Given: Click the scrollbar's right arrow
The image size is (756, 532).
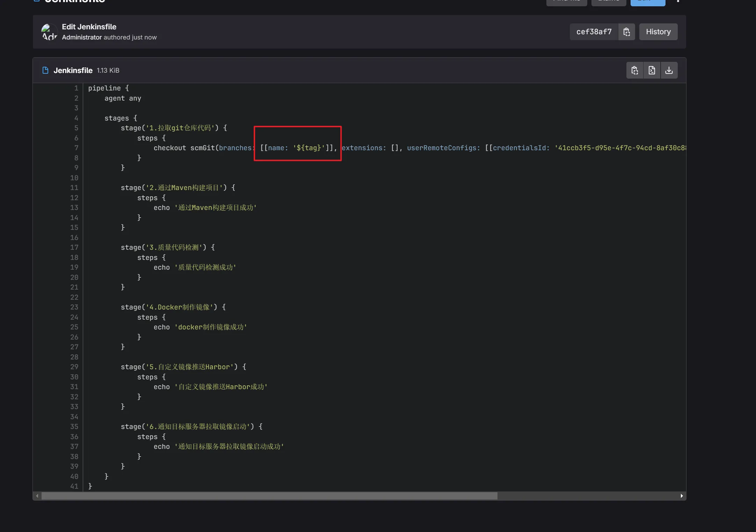Looking at the screenshot, I should click(x=681, y=496).
